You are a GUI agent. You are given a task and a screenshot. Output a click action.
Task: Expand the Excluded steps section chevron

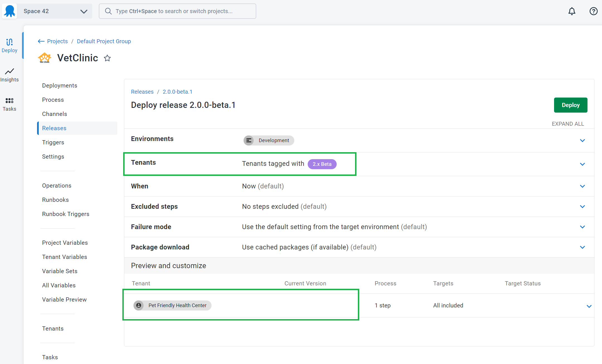tap(582, 207)
